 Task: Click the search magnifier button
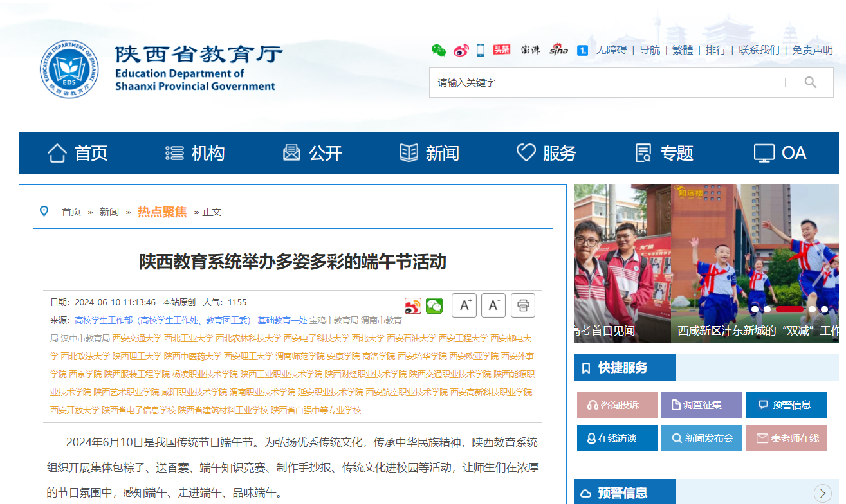pyautogui.click(x=810, y=82)
